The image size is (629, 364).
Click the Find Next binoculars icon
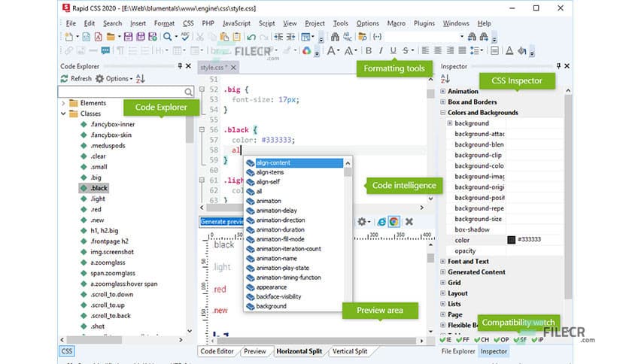point(485,37)
